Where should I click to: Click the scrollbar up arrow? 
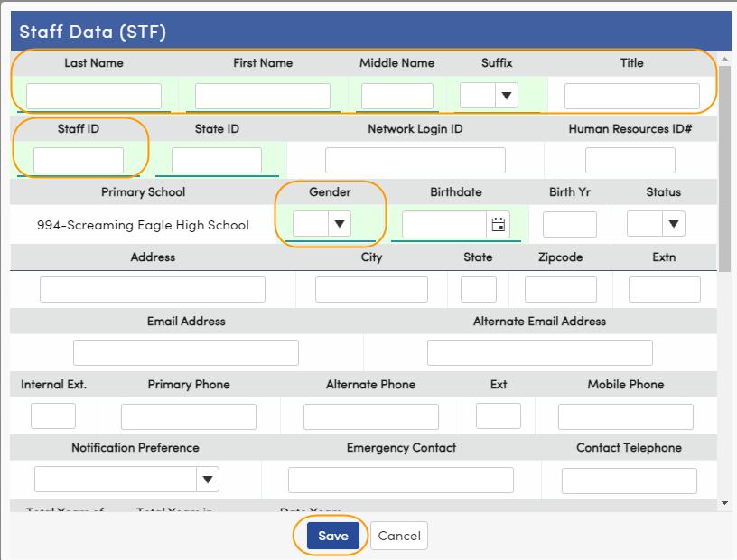[724, 59]
